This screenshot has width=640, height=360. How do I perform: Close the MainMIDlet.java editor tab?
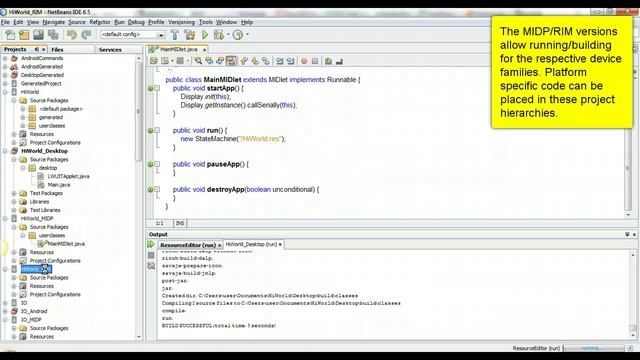point(204,49)
